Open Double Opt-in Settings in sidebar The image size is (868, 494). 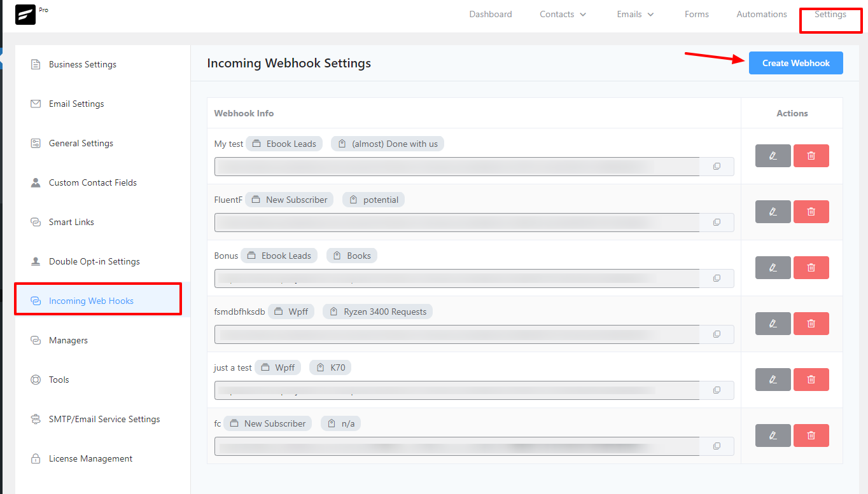[94, 261]
